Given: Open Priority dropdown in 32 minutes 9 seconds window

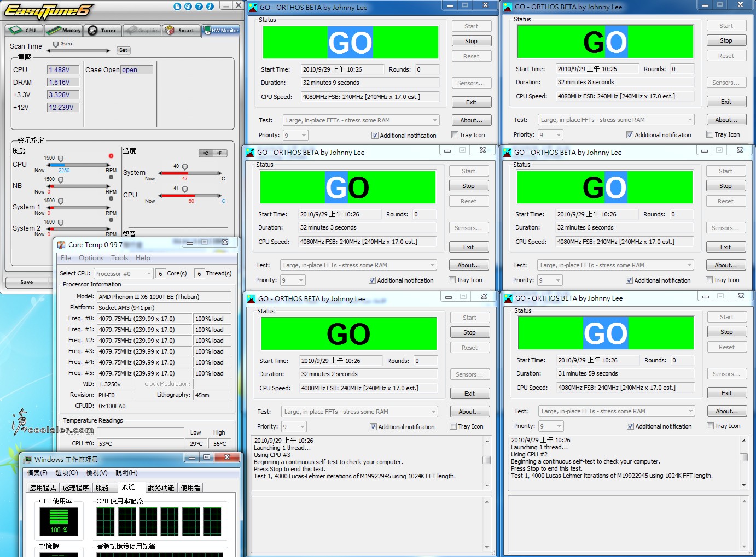Looking at the screenshot, I should click(x=295, y=135).
